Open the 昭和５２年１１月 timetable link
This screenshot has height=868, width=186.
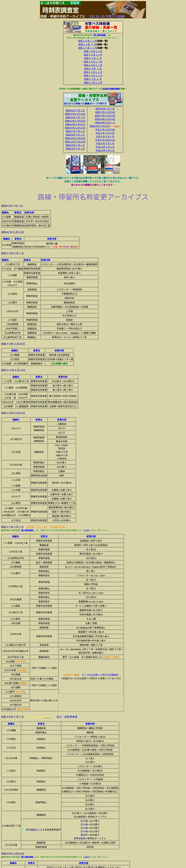[x=93, y=72]
